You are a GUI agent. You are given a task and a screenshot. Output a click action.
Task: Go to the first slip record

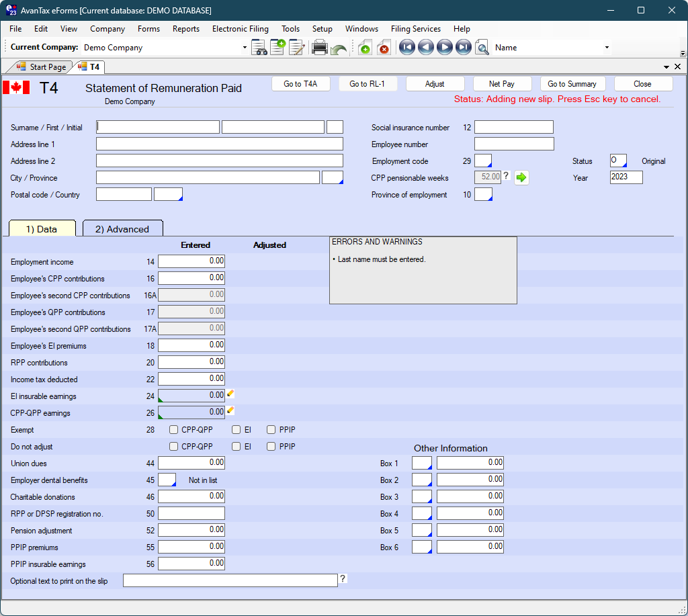click(406, 48)
